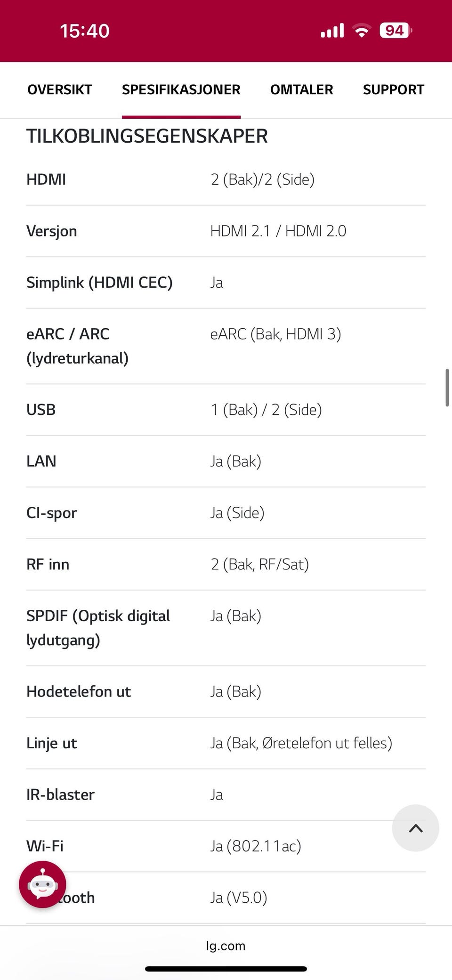
Task: Select the eARC / ARC row
Action: click(x=226, y=346)
